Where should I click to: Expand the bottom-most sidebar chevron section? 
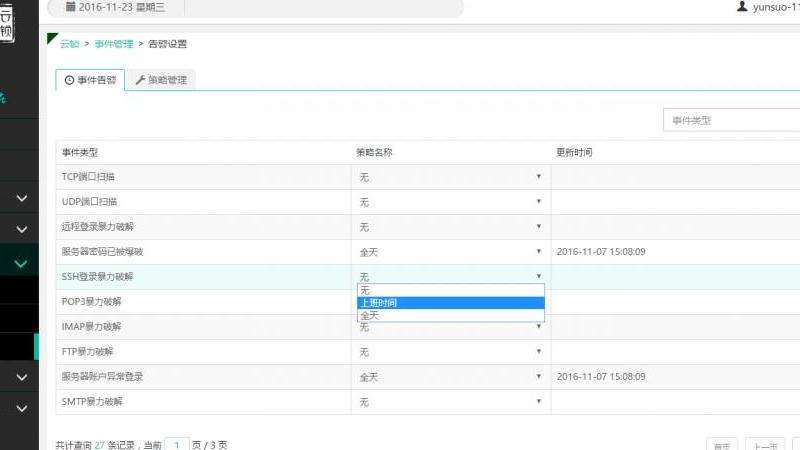(21, 408)
